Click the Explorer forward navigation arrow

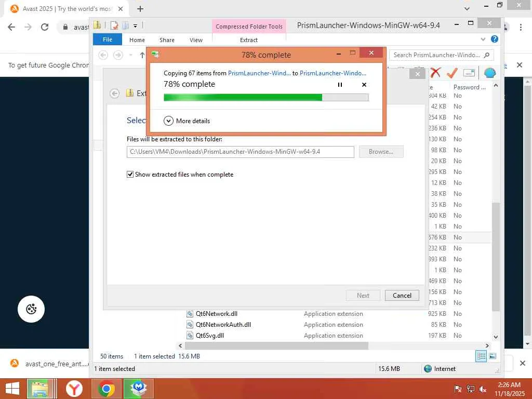coord(118,55)
